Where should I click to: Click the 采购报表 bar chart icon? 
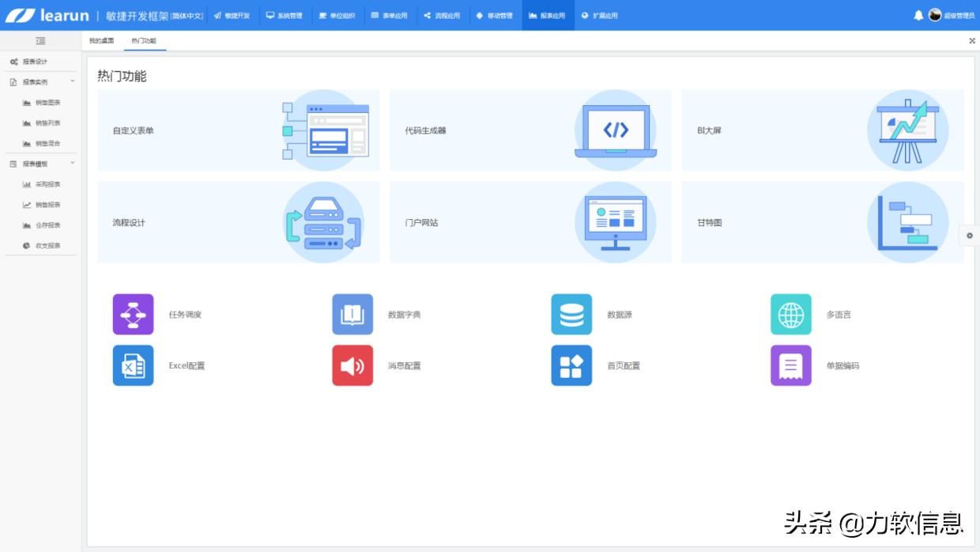[27, 184]
